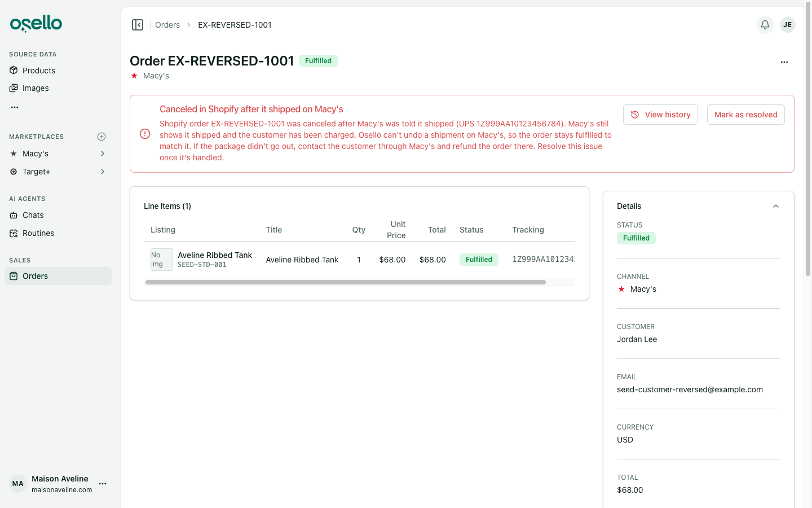812x508 pixels.
Task: Add a marketplace with the plus icon
Action: (101, 137)
